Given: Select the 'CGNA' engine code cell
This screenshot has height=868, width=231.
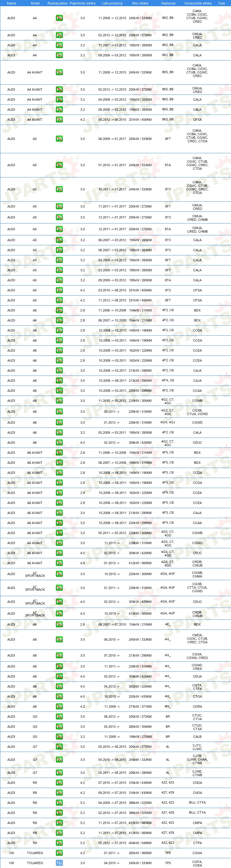Looking at the screenshot, I should [x=197, y=853].
